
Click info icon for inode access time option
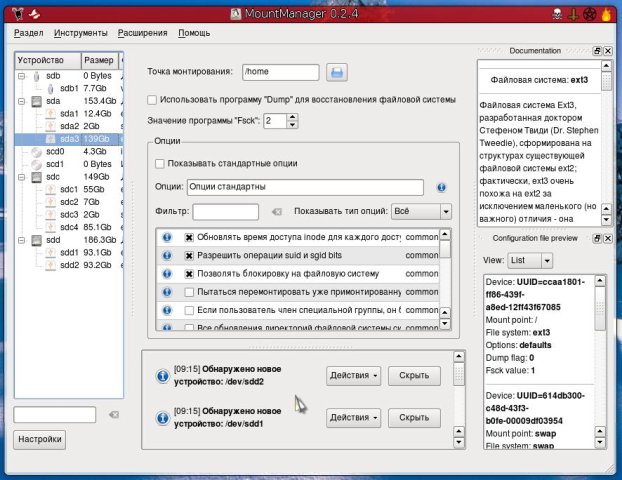tap(167, 237)
